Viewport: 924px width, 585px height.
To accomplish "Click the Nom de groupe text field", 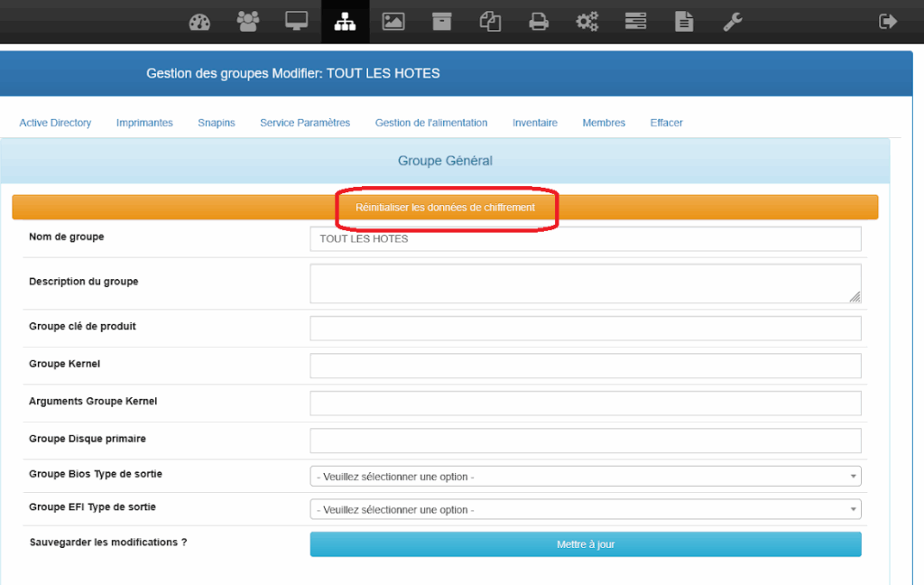I will point(585,238).
